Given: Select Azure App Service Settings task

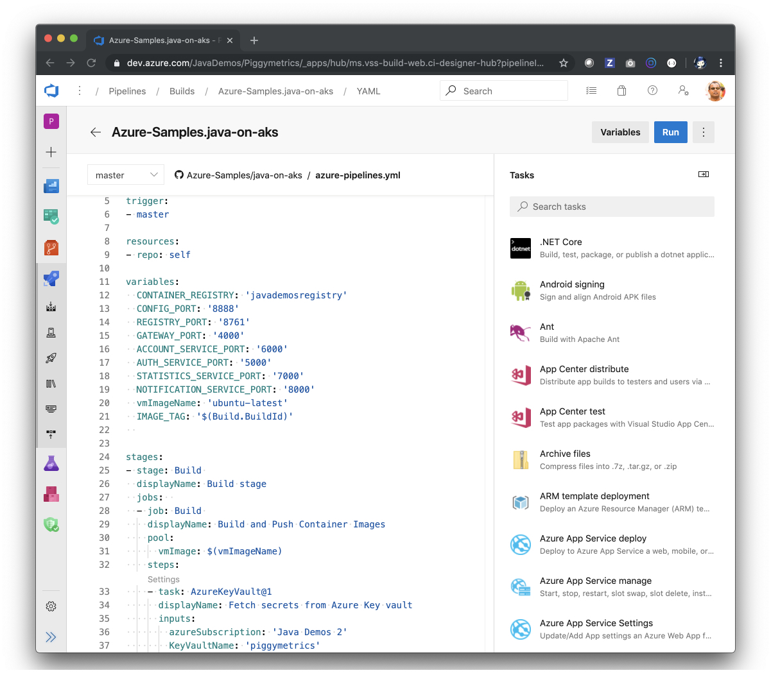Looking at the screenshot, I should click(612, 629).
